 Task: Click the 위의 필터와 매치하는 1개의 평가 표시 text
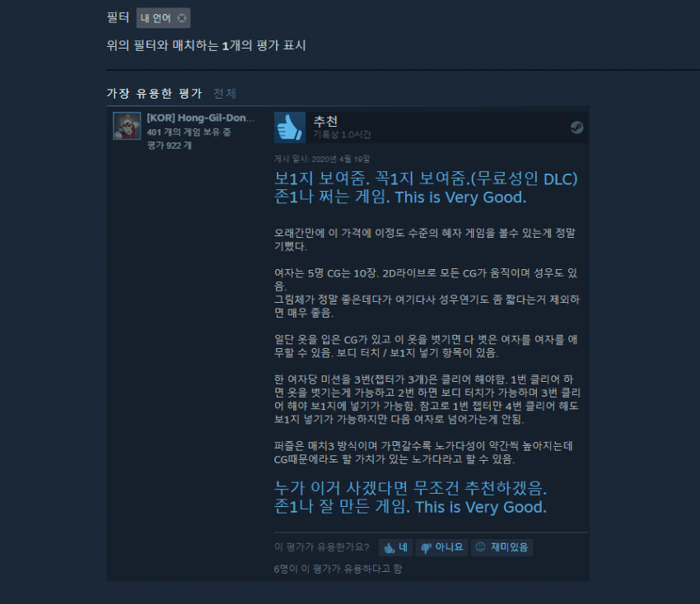[206, 45]
